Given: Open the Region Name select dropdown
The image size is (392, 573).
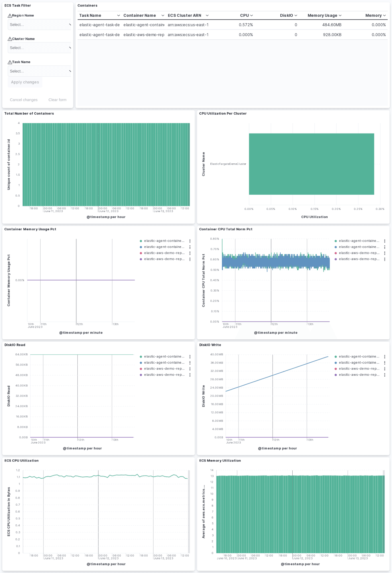Looking at the screenshot, I should pyautogui.click(x=40, y=25).
